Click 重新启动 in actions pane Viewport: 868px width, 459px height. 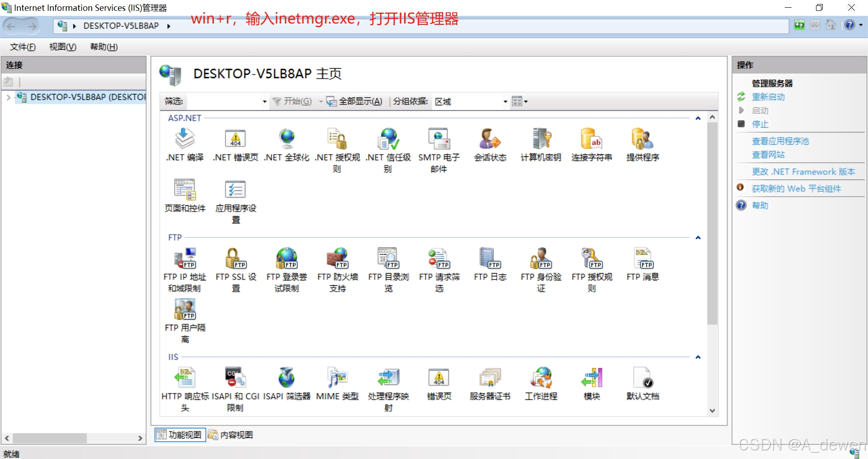point(768,97)
